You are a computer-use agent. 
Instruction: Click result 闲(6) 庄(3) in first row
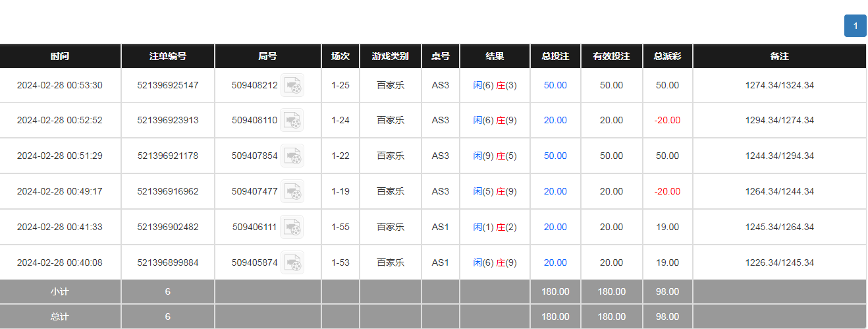(x=495, y=86)
